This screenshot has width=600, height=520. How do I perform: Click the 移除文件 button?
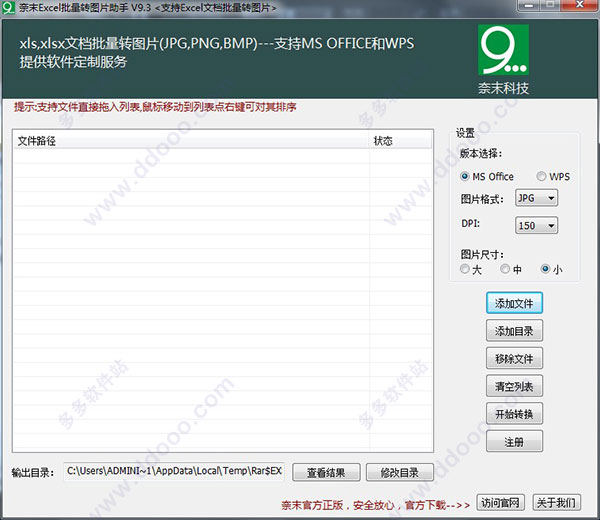point(514,359)
